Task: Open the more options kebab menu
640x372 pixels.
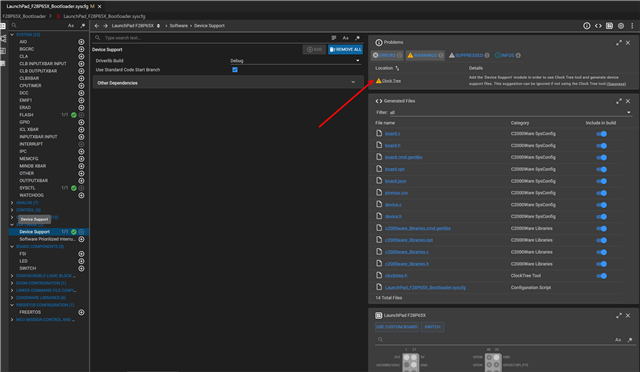Action: point(632,26)
